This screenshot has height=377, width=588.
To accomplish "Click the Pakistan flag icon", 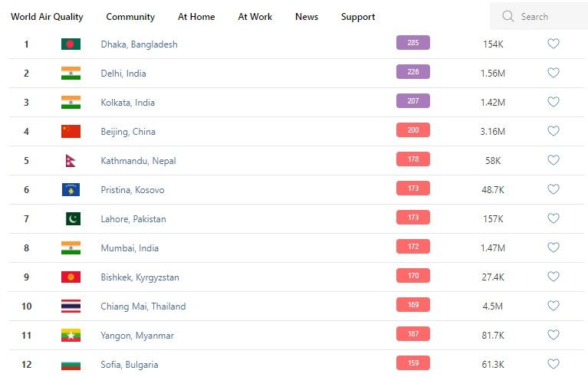I will [72, 219].
